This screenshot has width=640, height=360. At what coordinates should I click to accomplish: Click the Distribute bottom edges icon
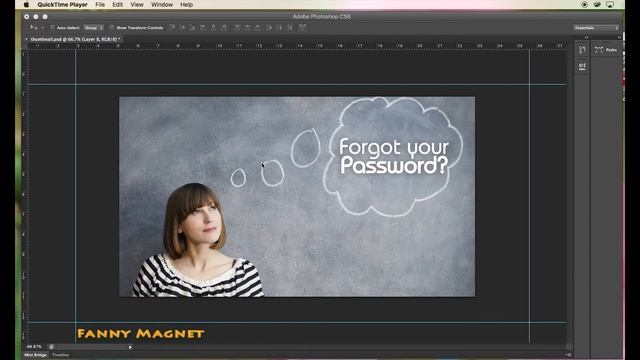258,28
